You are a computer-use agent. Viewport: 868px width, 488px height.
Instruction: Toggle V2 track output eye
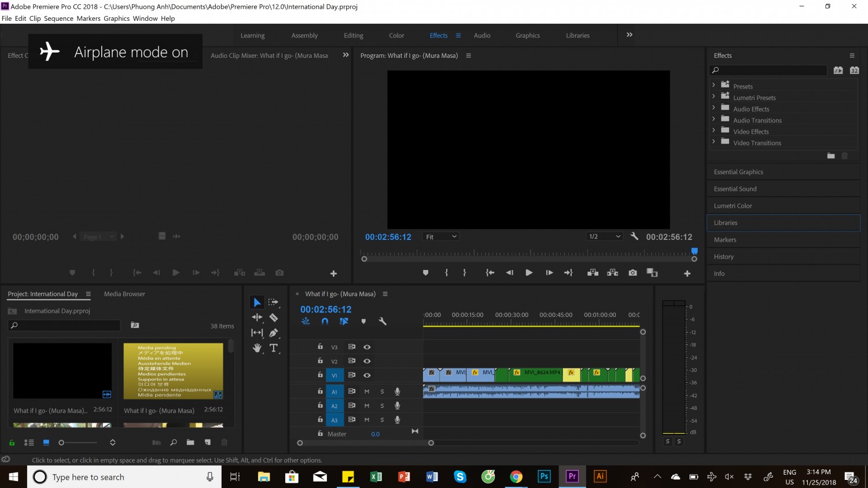(367, 361)
